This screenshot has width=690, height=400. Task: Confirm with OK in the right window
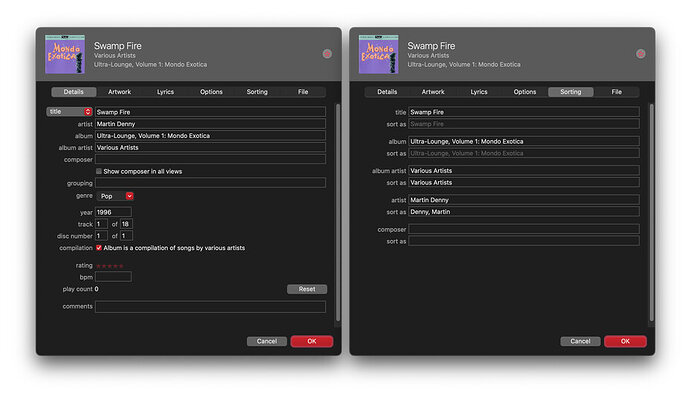pos(625,341)
